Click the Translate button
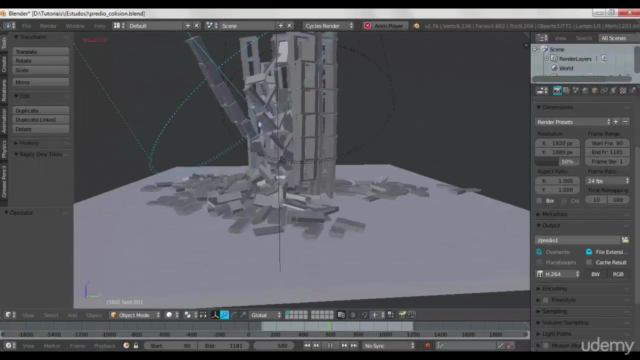 [41, 52]
